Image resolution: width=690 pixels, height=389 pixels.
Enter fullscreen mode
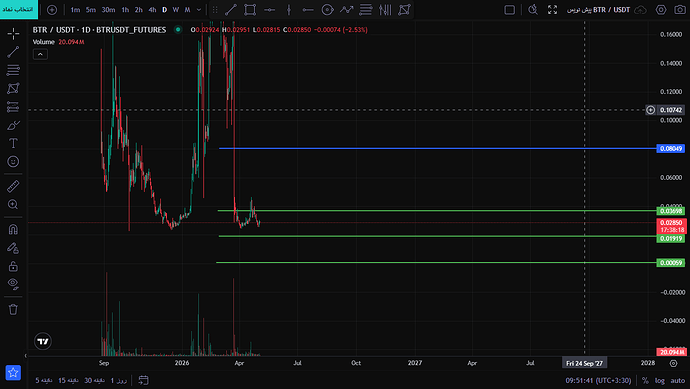click(552, 10)
